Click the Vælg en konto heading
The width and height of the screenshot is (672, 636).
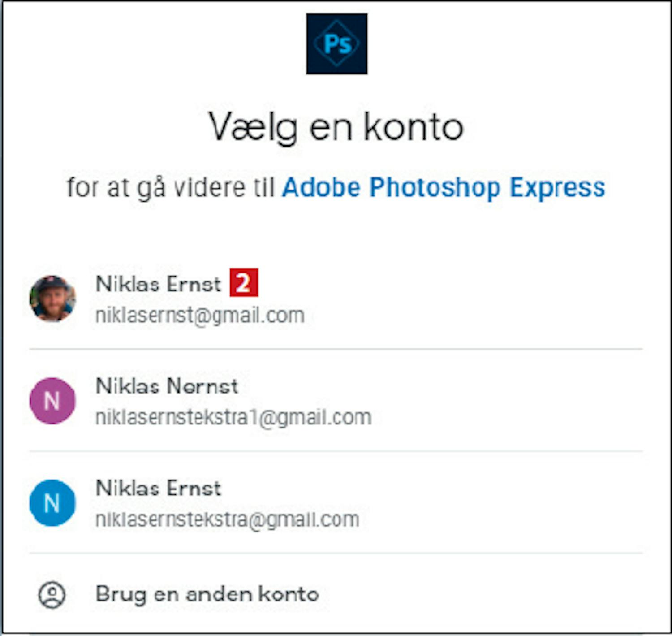[336, 128]
